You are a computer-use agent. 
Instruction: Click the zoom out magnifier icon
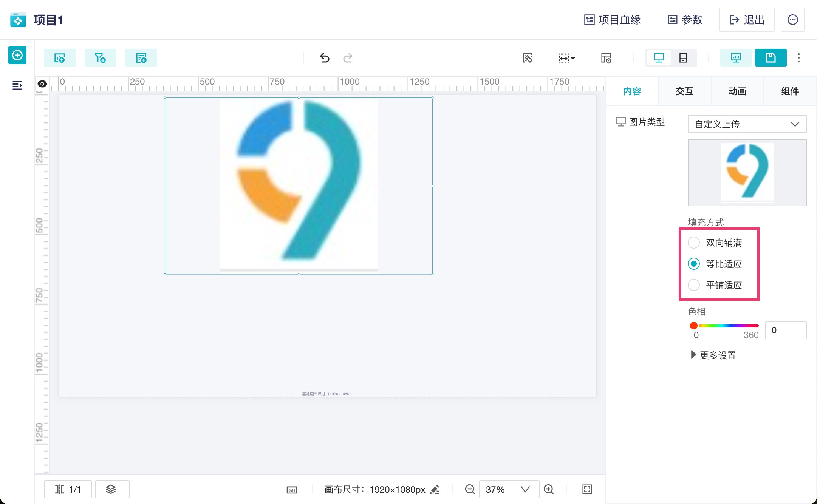pos(470,489)
